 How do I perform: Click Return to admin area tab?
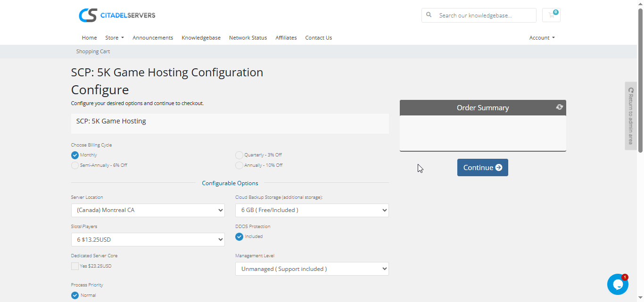pos(631,116)
